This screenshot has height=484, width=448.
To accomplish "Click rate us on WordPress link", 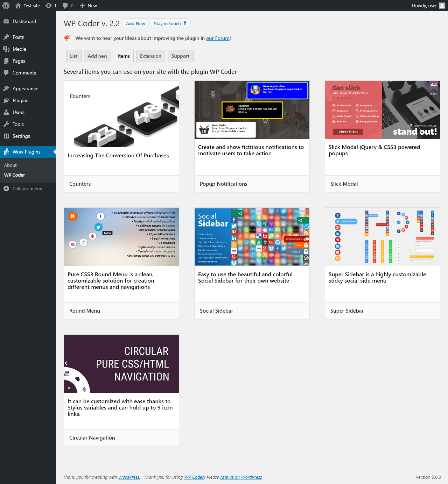I will [x=241, y=477].
